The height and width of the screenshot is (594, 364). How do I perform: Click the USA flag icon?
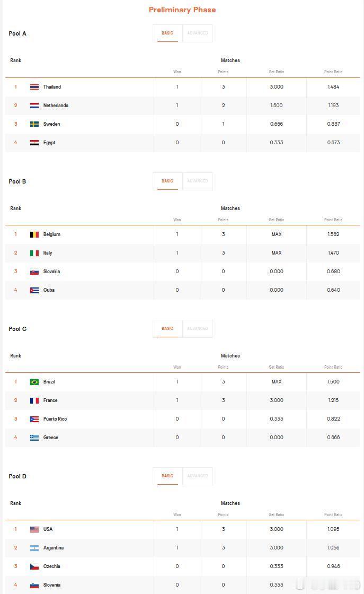coord(34,529)
